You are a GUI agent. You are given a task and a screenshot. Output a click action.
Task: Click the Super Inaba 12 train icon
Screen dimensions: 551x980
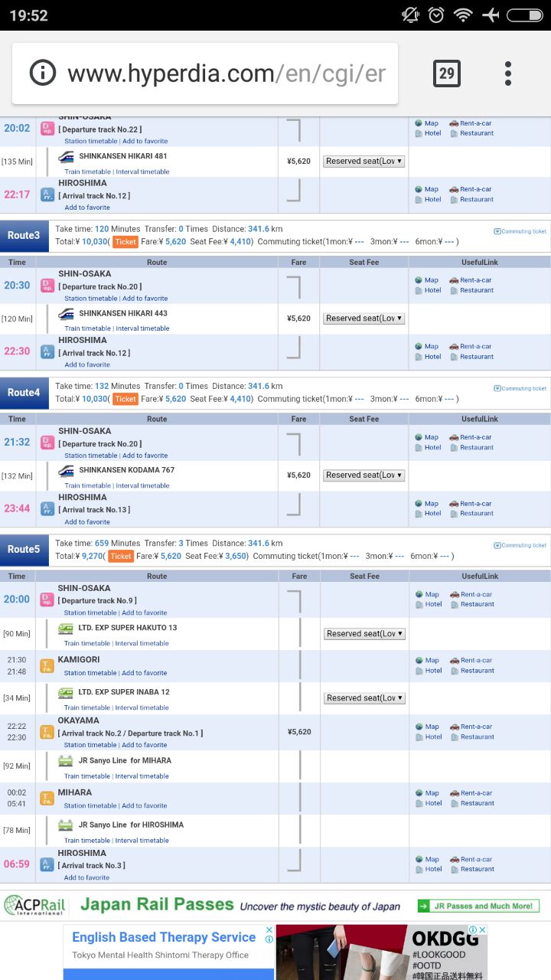coord(66,692)
